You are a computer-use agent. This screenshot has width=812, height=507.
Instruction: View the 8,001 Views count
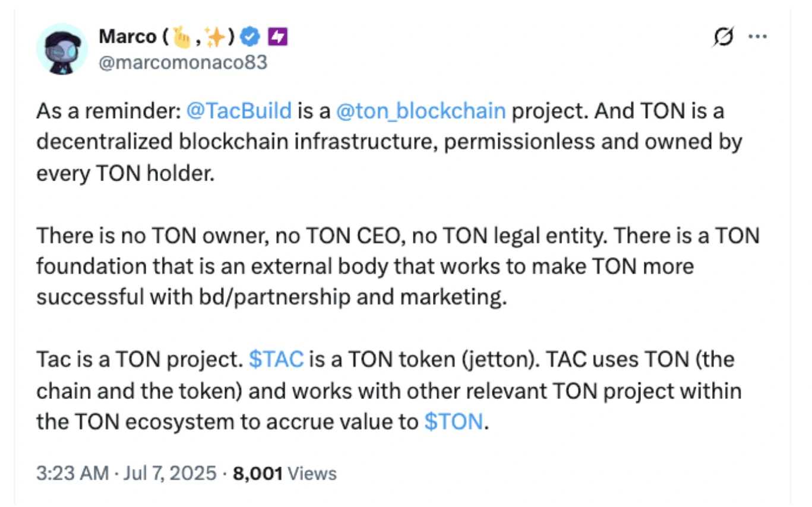pyautogui.click(x=285, y=473)
